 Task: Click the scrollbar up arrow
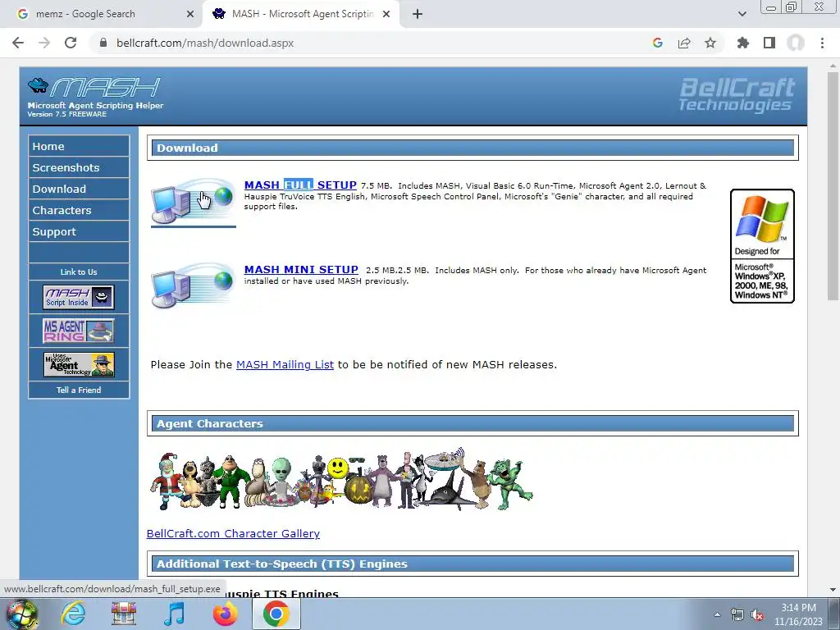pos(833,66)
